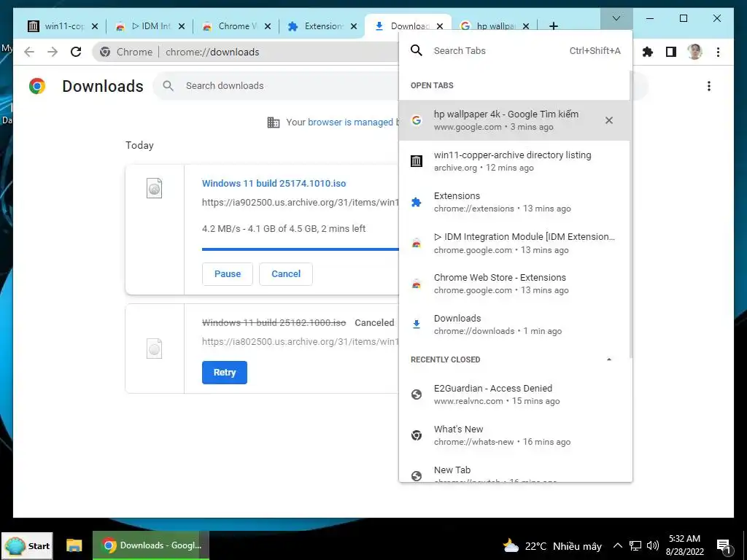747x560 pixels.
Task: Reopen New Tab from recently closed
Action: pyautogui.click(x=514, y=469)
